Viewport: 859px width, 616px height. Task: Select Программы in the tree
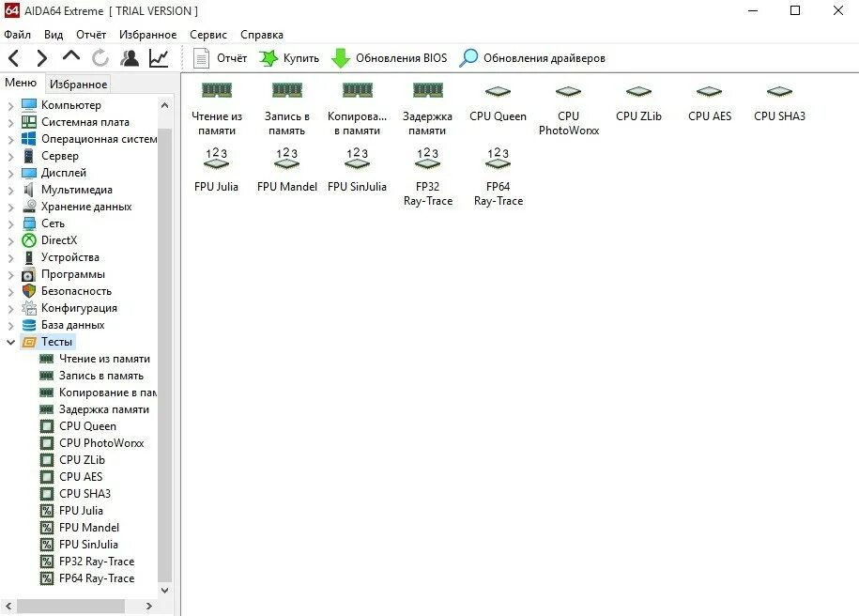(73, 274)
